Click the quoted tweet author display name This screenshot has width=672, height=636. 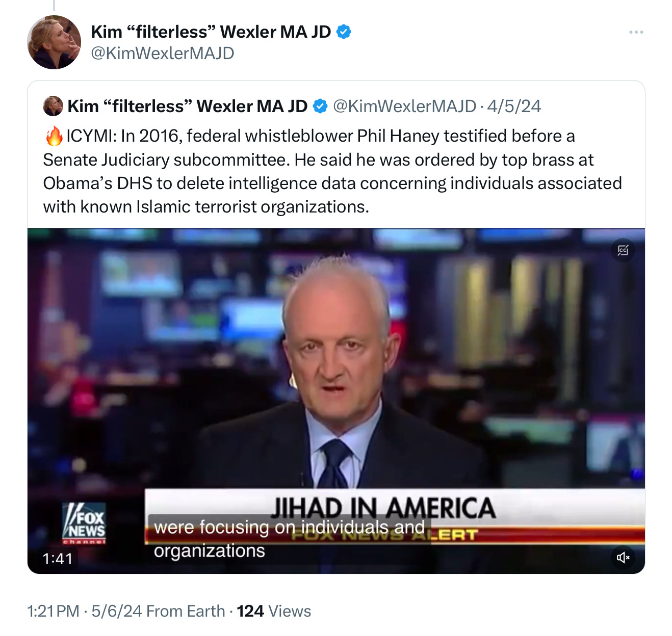[188, 106]
